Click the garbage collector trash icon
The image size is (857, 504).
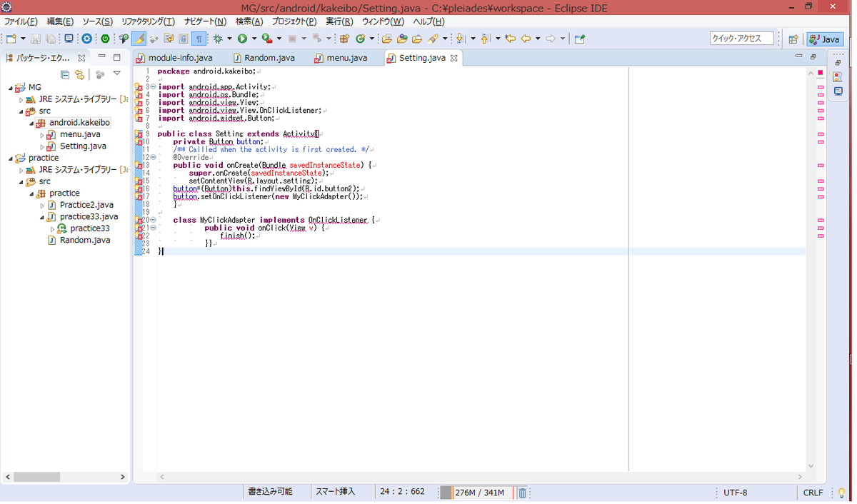pyautogui.click(x=522, y=493)
